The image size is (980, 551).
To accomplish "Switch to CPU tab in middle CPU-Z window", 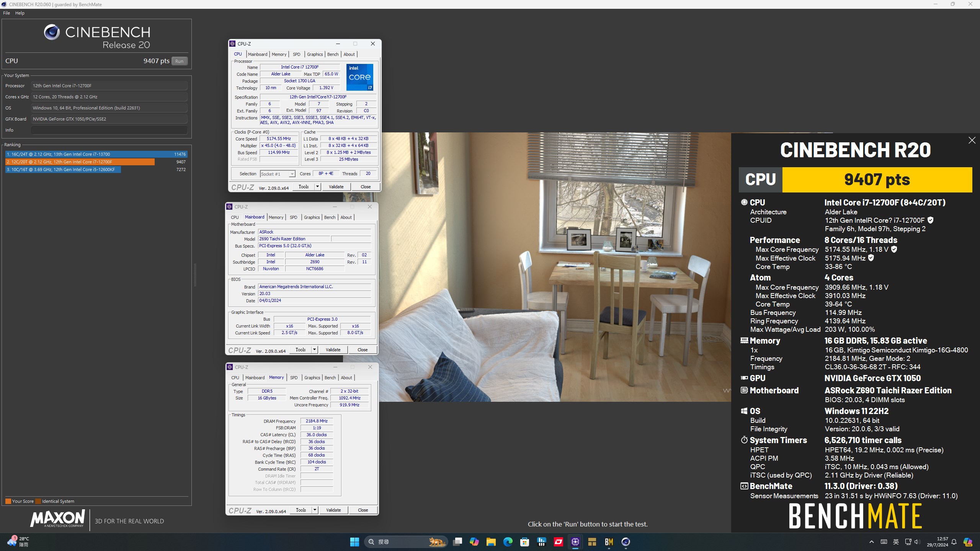I will click(235, 217).
